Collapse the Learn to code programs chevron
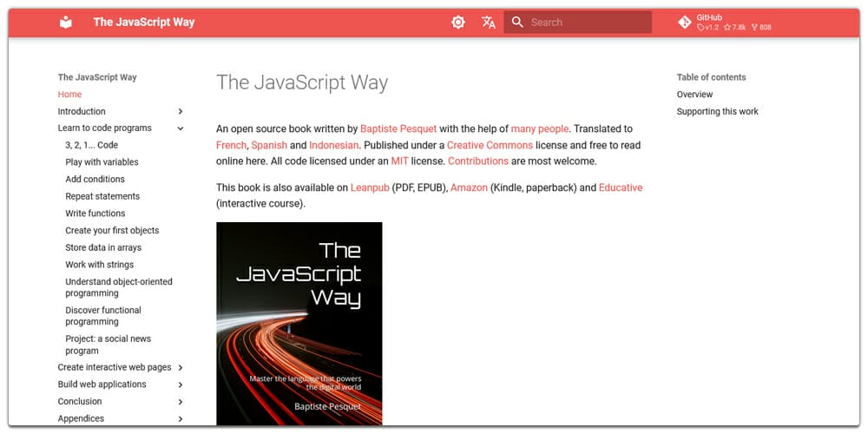868x434 pixels. pyautogui.click(x=181, y=128)
